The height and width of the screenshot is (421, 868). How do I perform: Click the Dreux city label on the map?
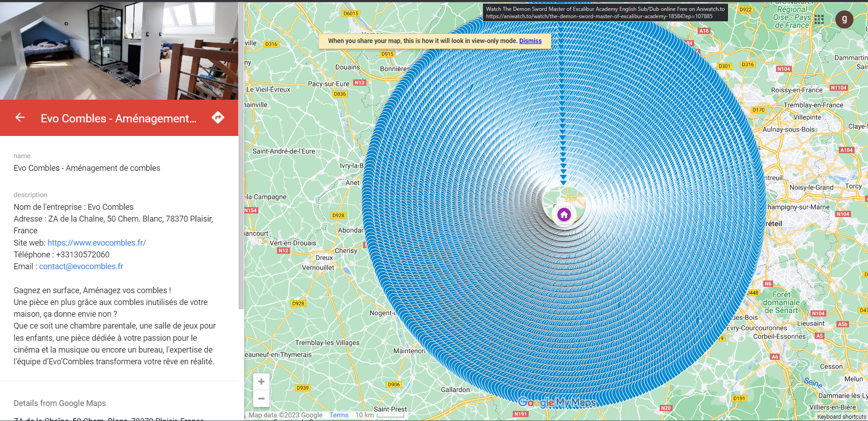click(x=324, y=258)
